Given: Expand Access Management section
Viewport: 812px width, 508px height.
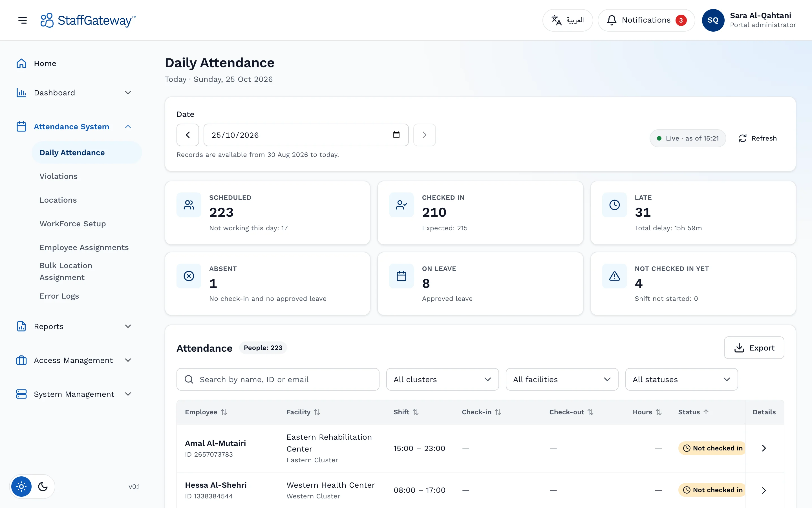Looking at the screenshot, I should tap(74, 360).
